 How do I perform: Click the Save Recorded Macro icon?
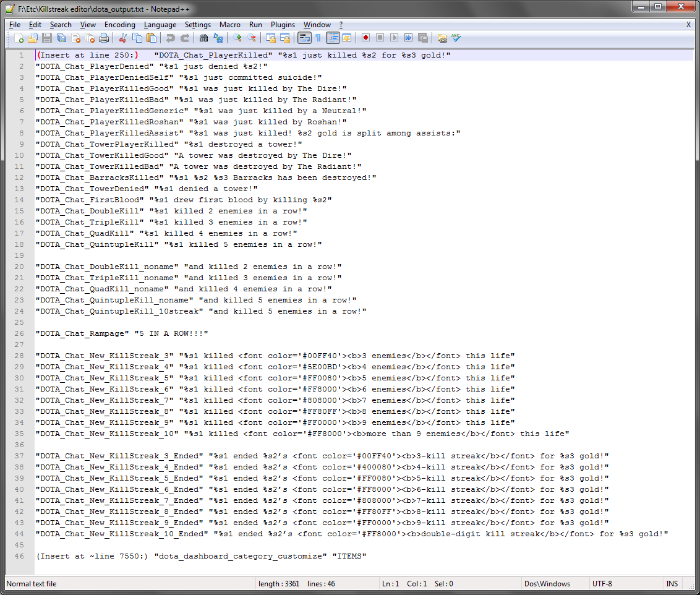point(423,38)
